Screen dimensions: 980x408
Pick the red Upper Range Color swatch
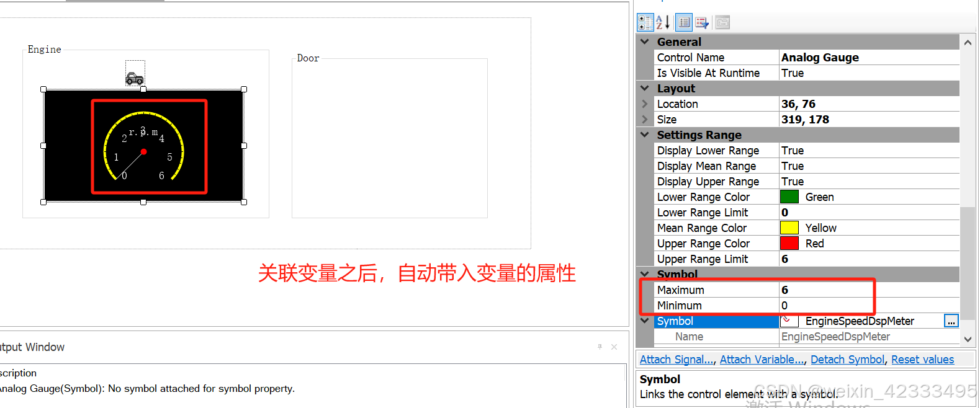(789, 243)
